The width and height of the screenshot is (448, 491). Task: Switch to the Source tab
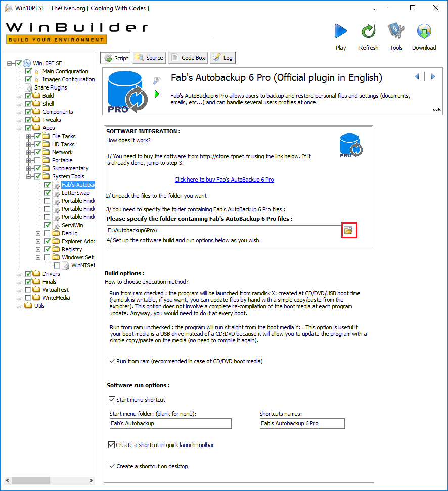pos(149,58)
